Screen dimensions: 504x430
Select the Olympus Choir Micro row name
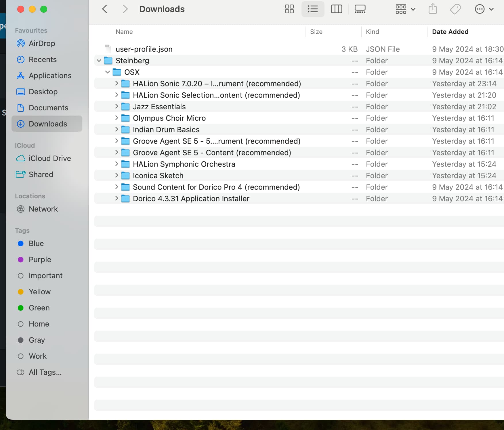click(169, 118)
